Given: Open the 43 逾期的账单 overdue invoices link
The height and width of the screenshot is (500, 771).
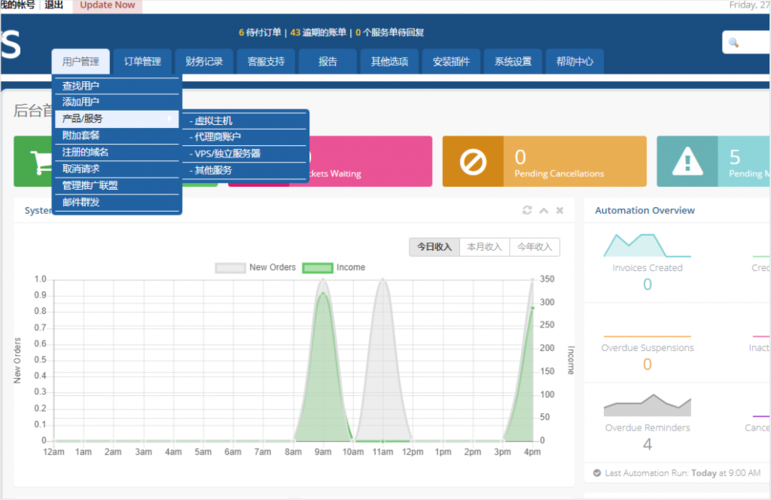Looking at the screenshot, I should (319, 32).
